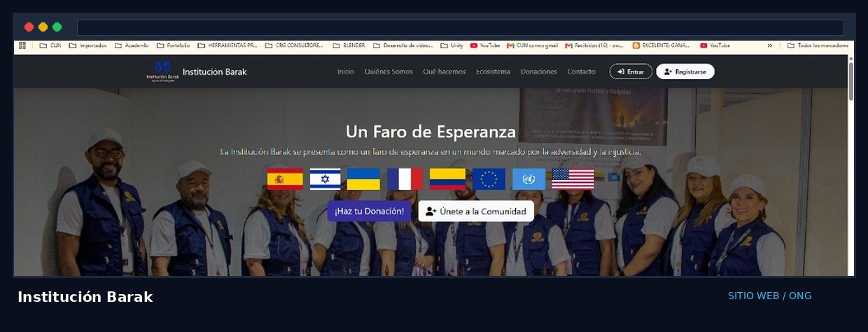Select the France flag
The height and width of the screenshot is (332, 868).
[405, 179]
